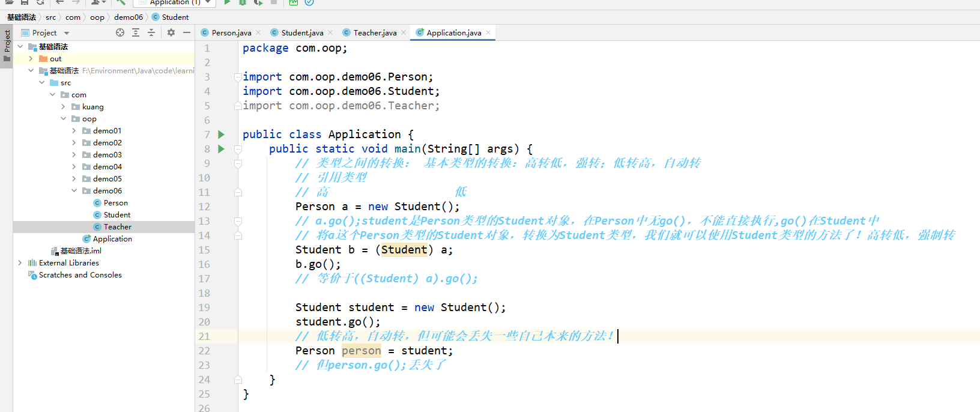Image resolution: width=980 pixels, height=412 pixels.
Task: Hide the Project panel with minus icon
Action: [x=187, y=32]
